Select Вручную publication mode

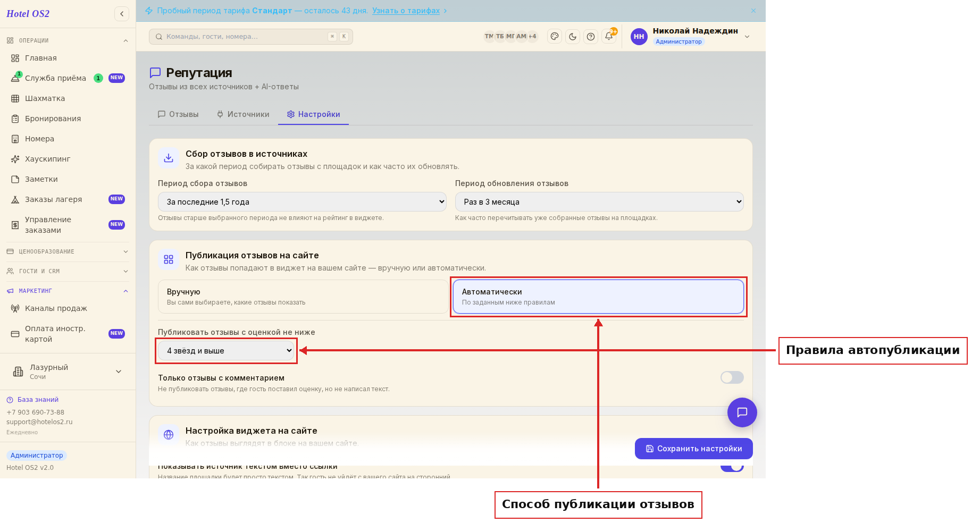tap(303, 297)
